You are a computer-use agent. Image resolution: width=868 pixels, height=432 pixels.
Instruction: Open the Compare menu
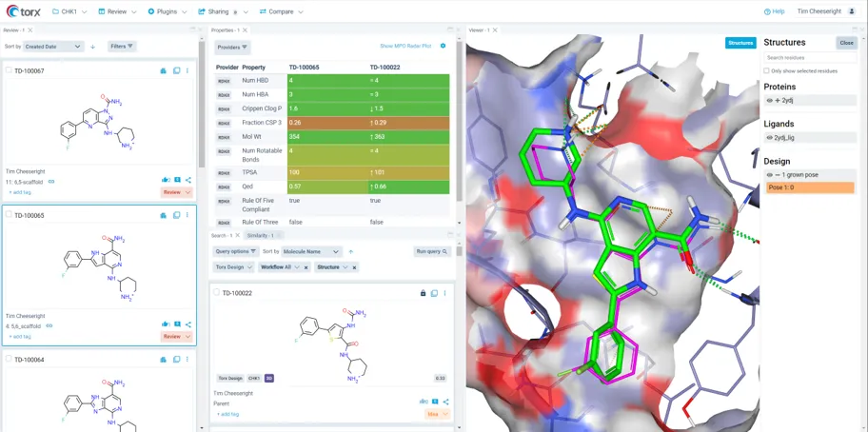[x=281, y=11]
